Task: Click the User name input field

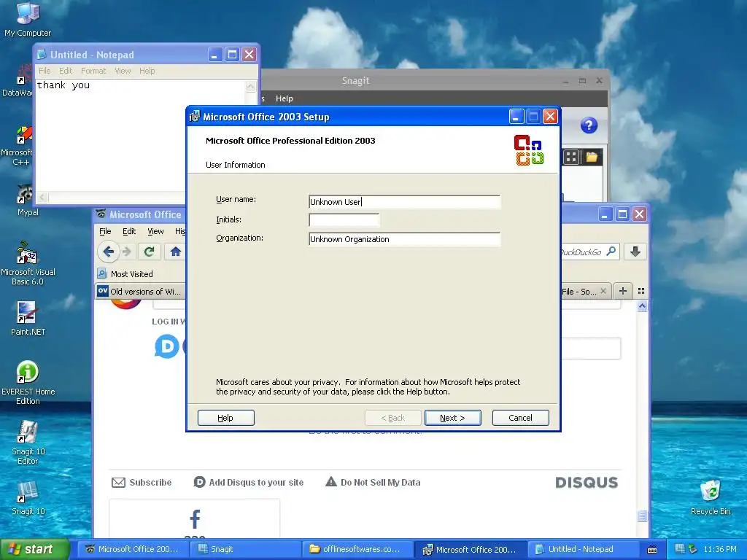Action: pos(404,202)
